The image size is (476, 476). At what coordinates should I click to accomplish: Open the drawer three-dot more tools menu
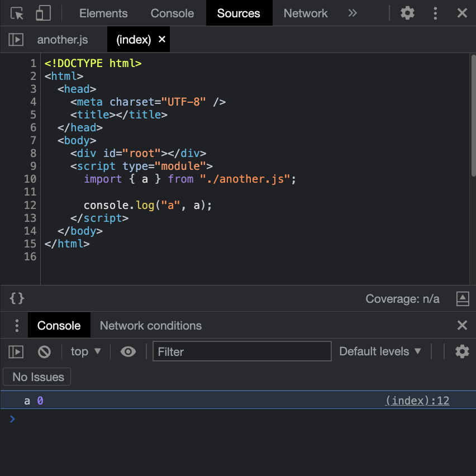pos(17,325)
